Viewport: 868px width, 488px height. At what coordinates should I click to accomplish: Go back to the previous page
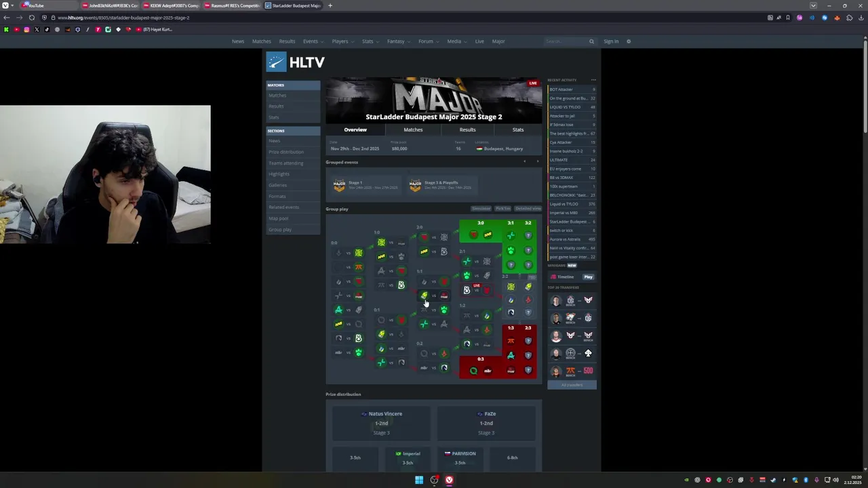coord(7,18)
